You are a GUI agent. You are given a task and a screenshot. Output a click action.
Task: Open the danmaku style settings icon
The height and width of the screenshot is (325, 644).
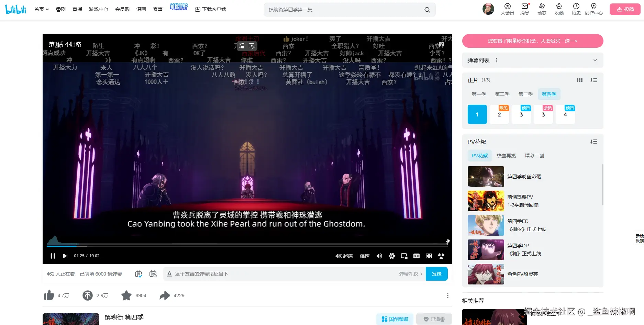click(153, 273)
